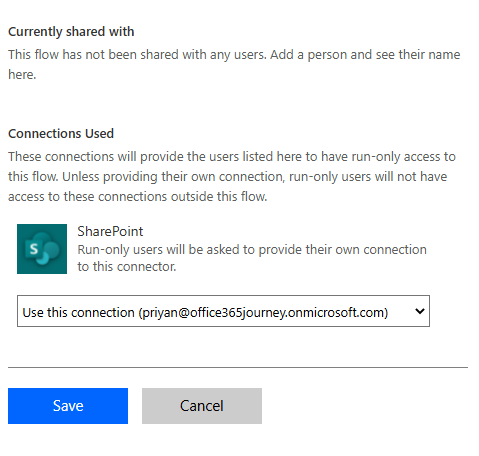Image resolution: width=479 pixels, height=456 pixels.
Task: Click the horizontal divider above Save
Action: click(238, 367)
